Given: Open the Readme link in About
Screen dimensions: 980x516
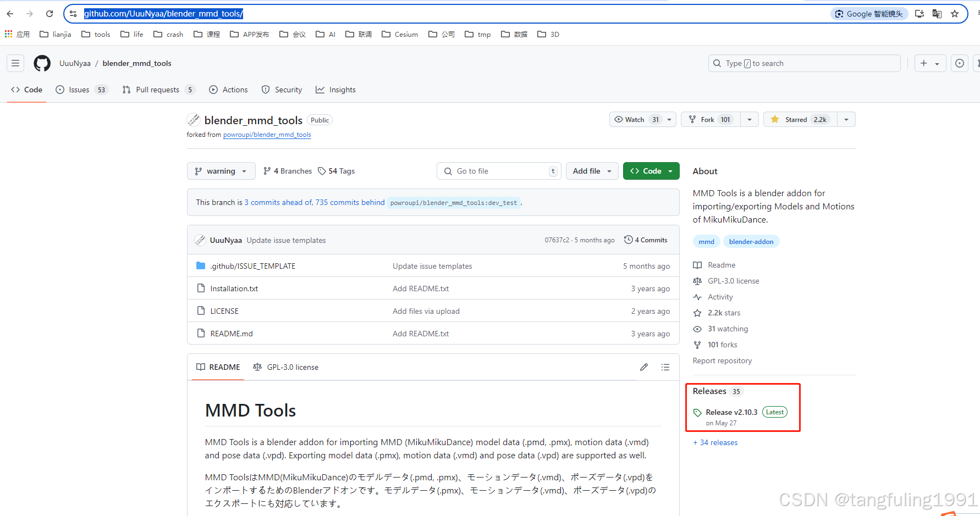Looking at the screenshot, I should 714,265.
